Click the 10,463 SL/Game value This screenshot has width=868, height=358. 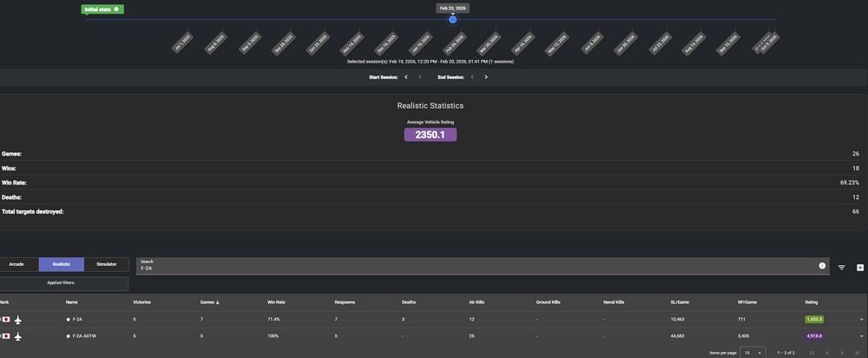tap(678, 320)
